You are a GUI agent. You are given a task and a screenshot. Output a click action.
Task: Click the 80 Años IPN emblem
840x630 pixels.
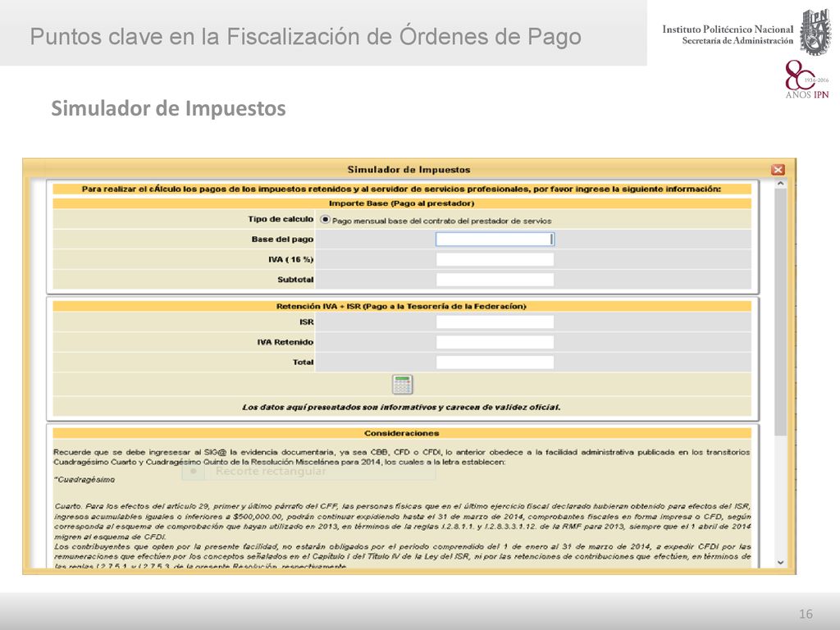(807, 80)
